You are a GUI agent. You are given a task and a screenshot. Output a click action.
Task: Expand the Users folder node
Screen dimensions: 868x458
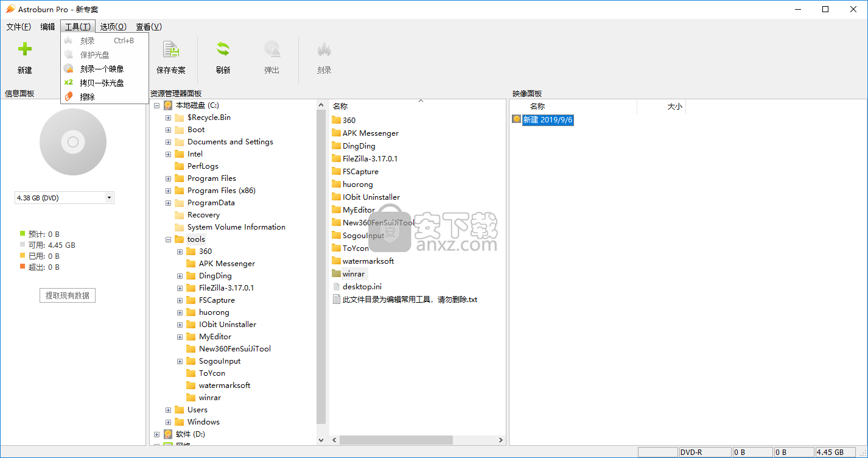tap(169, 410)
